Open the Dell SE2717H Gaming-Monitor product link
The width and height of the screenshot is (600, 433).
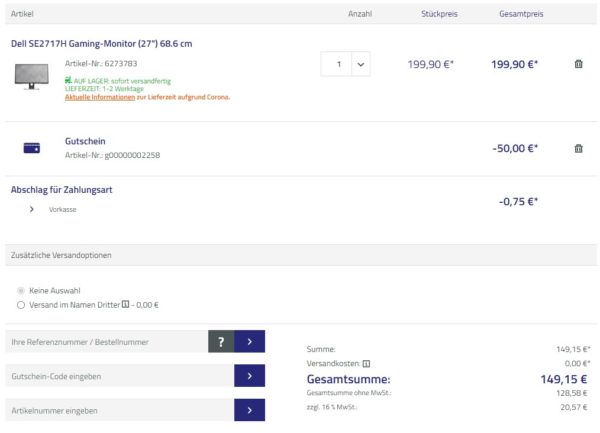pos(101,44)
